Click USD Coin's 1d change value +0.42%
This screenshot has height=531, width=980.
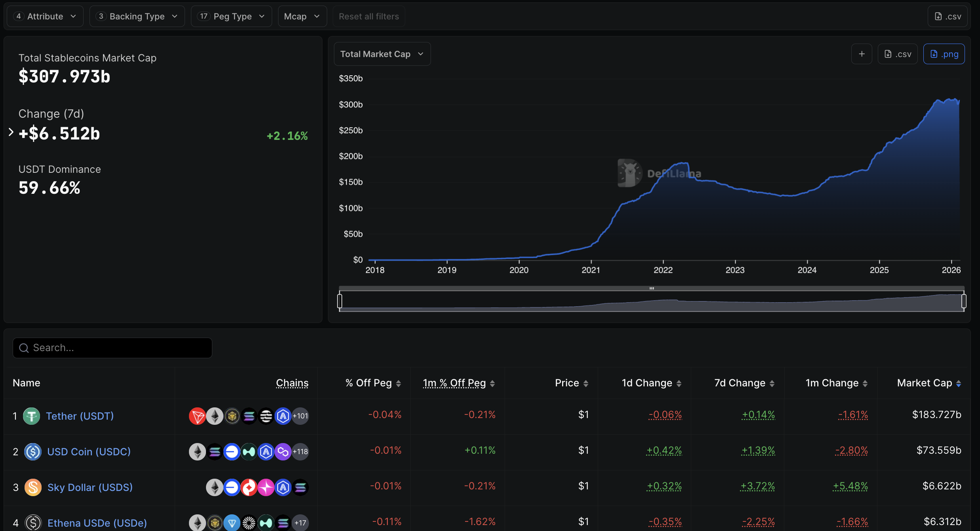coord(664,451)
